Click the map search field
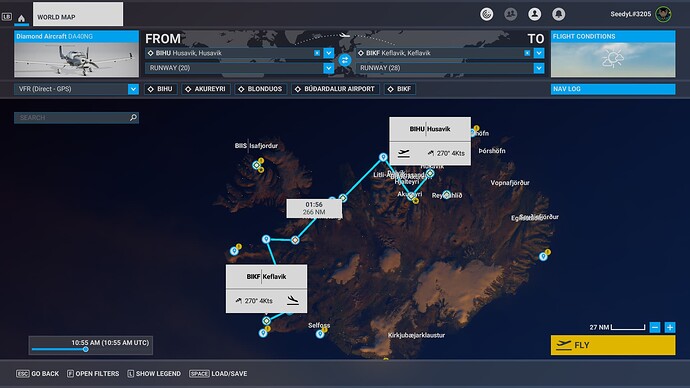Image resolution: width=690 pixels, height=388 pixels. [x=77, y=117]
